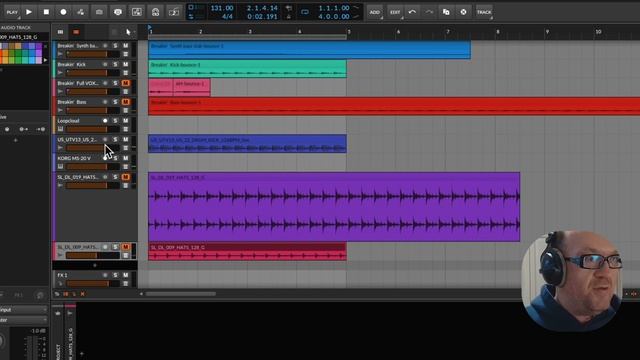Select the Breakin' Synth bass blue clip
Screen dimensions: 640x360
pyautogui.click(x=309, y=49)
